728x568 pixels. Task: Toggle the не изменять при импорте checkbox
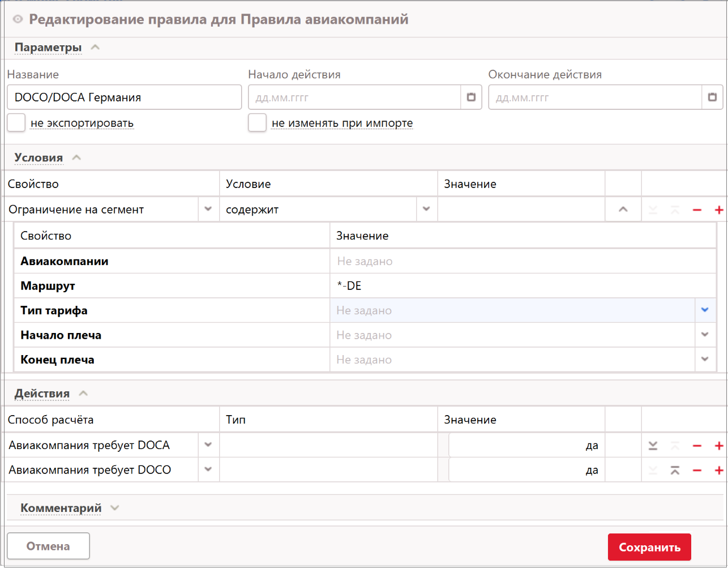[x=258, y=123]
